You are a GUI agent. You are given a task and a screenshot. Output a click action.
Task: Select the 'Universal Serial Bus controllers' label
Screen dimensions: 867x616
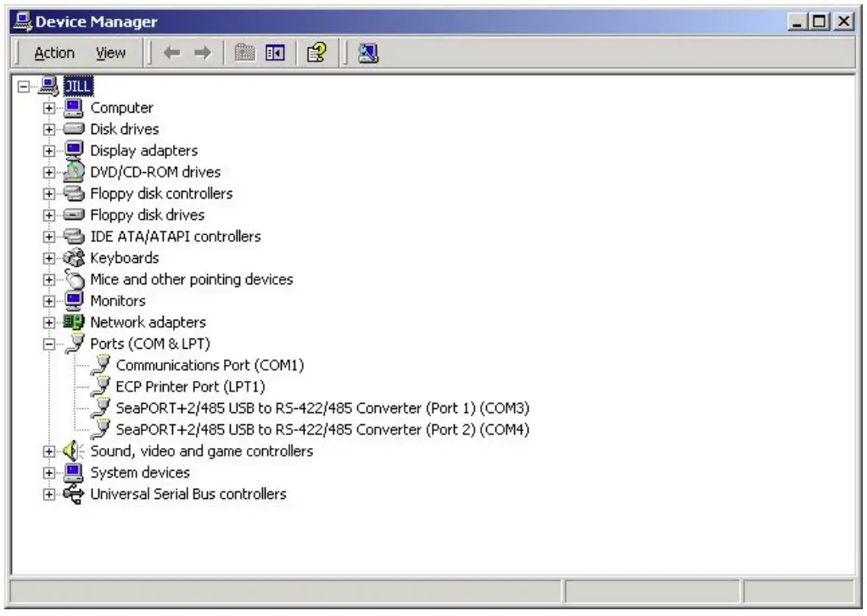188,495
